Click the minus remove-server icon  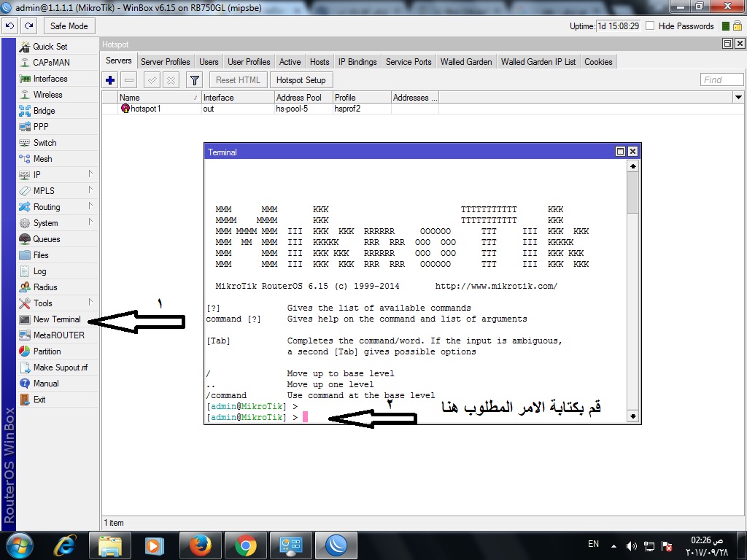point(128,80)
